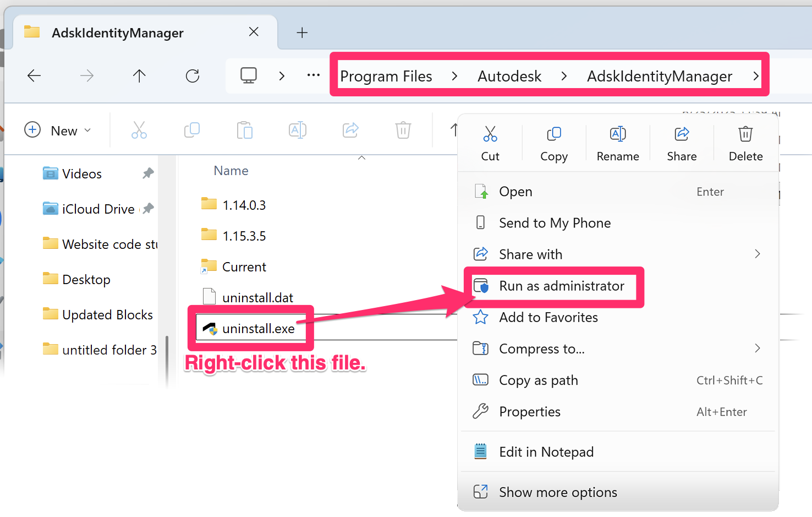Copy the selected file
812x517 pixels.
[x=553, y=142]
